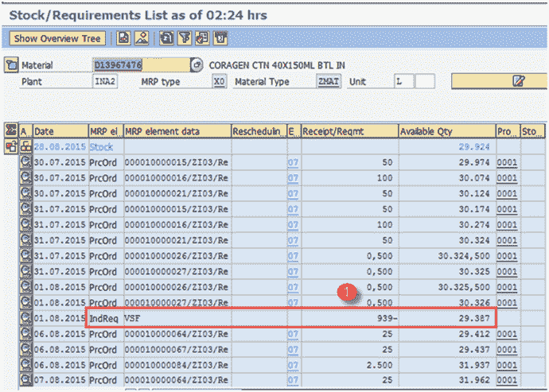Screen dimensions: 549x392
Task: Click the blue Stock text in first row
Action: [101, 146]
